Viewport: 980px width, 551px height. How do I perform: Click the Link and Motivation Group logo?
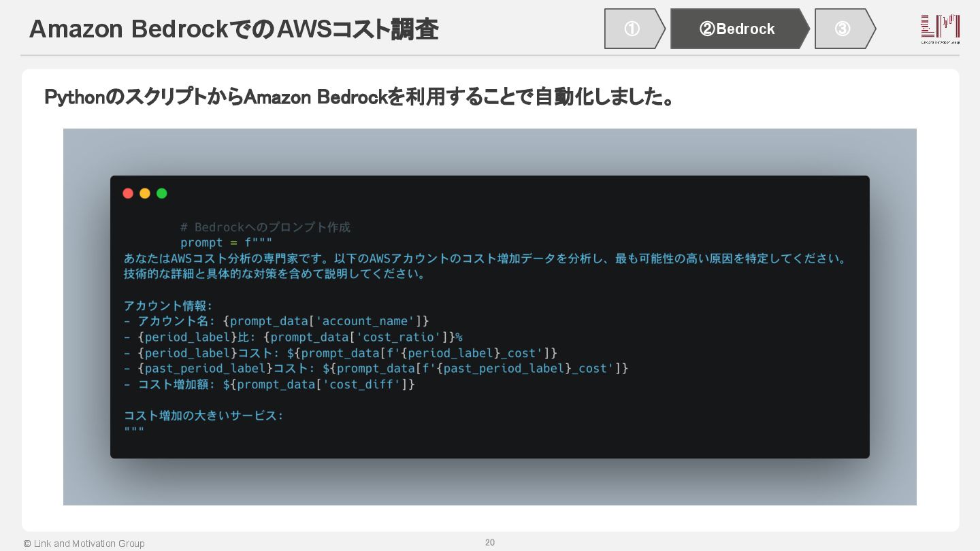click(941, 29)
